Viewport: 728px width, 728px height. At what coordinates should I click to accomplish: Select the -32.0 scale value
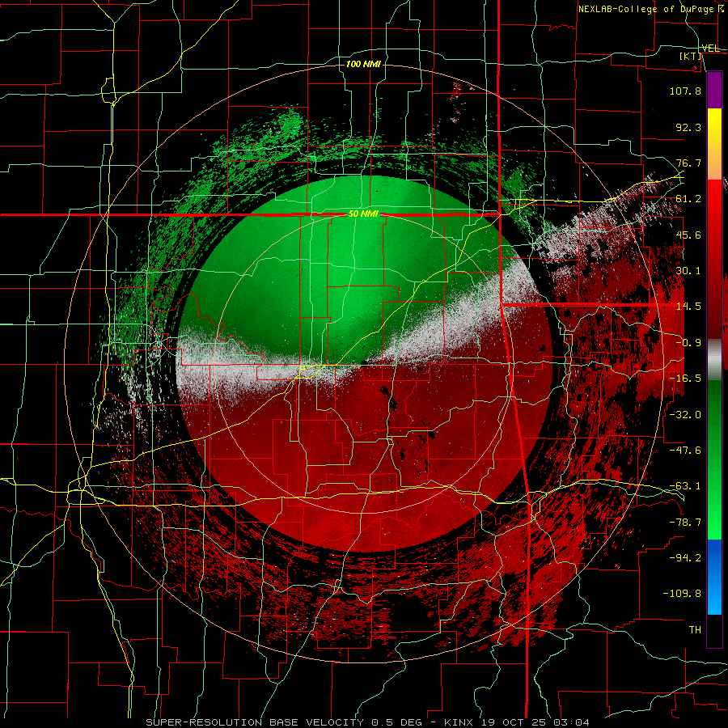[x=685, y=415]
